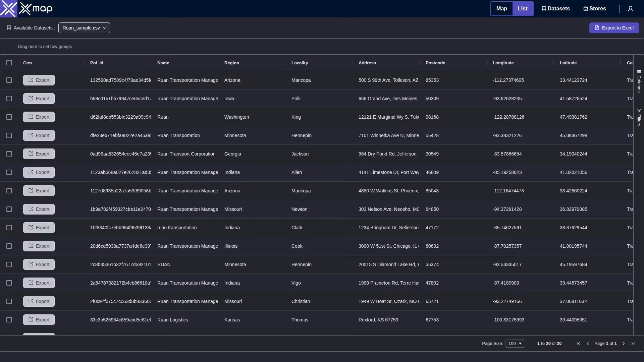The width and height of the screenshot is (644, 362).
Task: Sort by the Postcode column header
Action: (435, 63)
